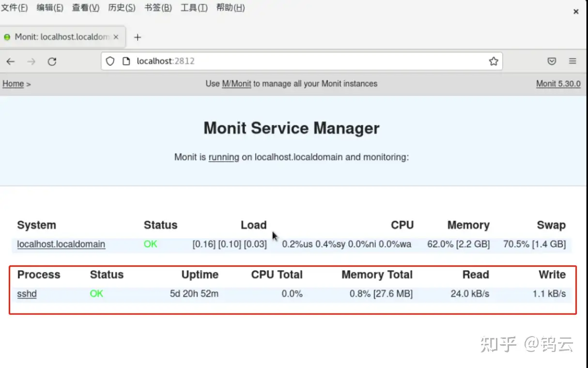Screen dimensions: 588x368
Task: Click the memory value 62.0% [2.2 GB]
Action: click(459, 244)
